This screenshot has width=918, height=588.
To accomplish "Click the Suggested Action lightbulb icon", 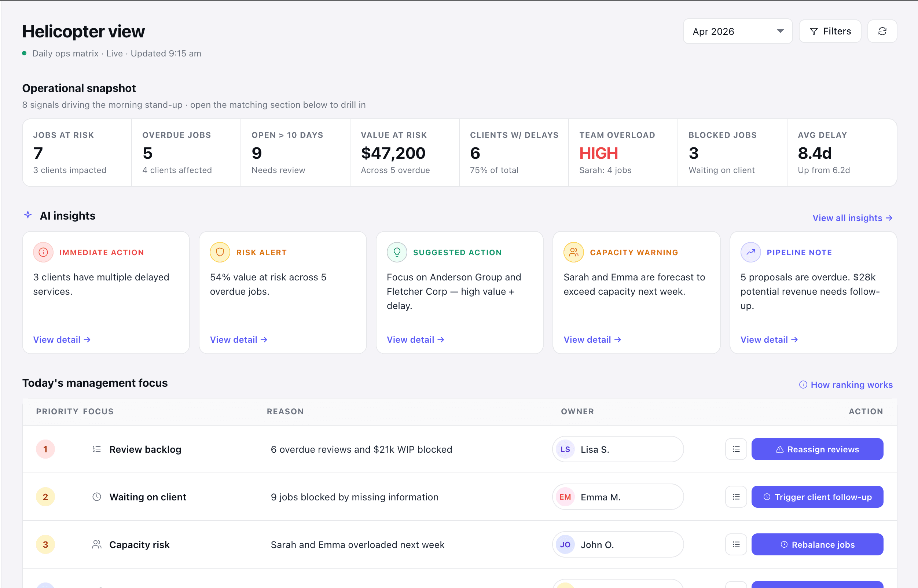I will coord(397,252).
